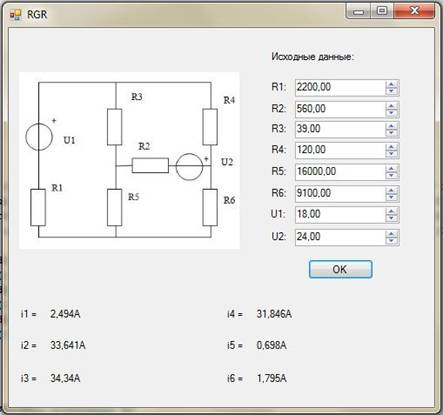The height and width of the screenshot is (415, 443).
Task: Increase R4 value with up arrow
Action: point(391,147)
